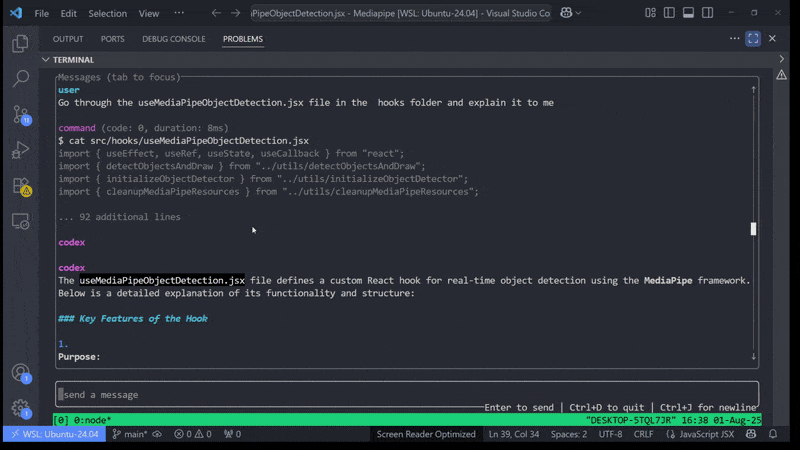Click the main* branch status item
The width and height of the screenshot is (800, 450).
tap(130, 434)
